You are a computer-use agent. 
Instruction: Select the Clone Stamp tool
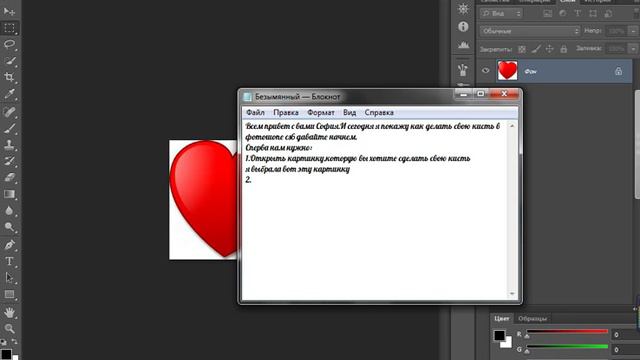point(9,144)
